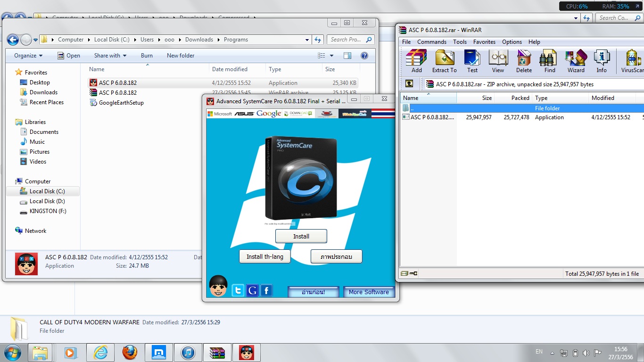Image resolution: width=644 pixels, height=362 pixels.
Task: Sort by Packed column in WinRAR
Action: (x=513, y=98)
